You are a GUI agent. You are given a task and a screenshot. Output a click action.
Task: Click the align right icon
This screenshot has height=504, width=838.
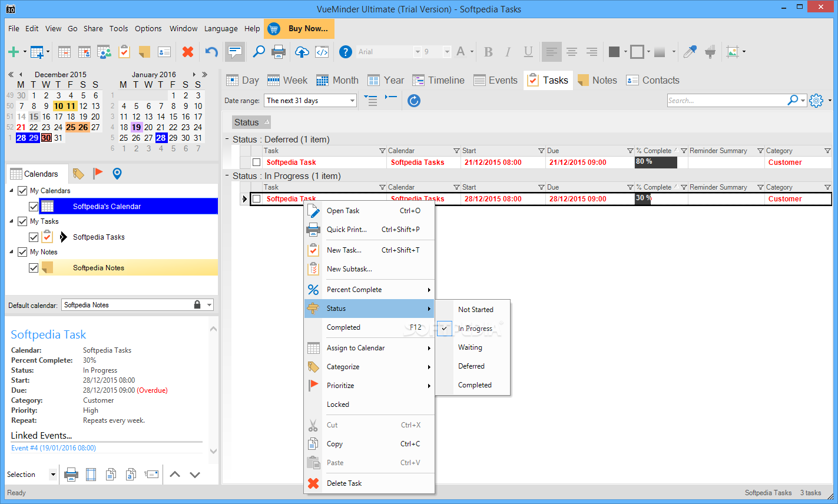[591, 52]
